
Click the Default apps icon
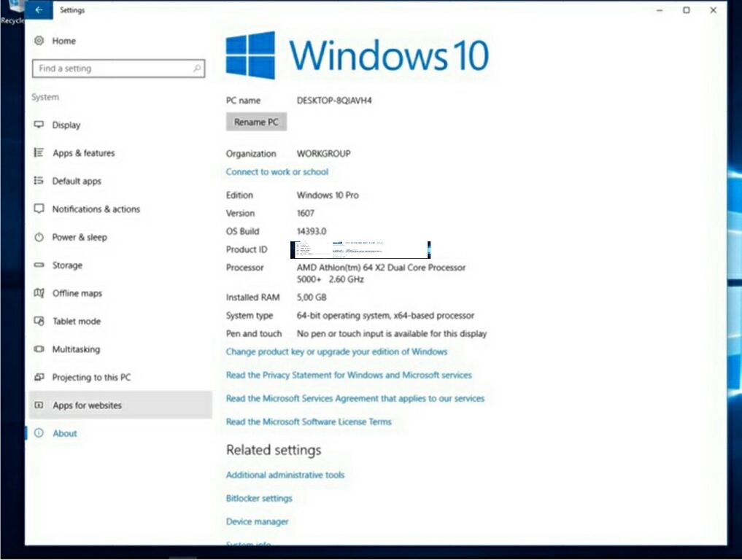[x=39, y=181]
